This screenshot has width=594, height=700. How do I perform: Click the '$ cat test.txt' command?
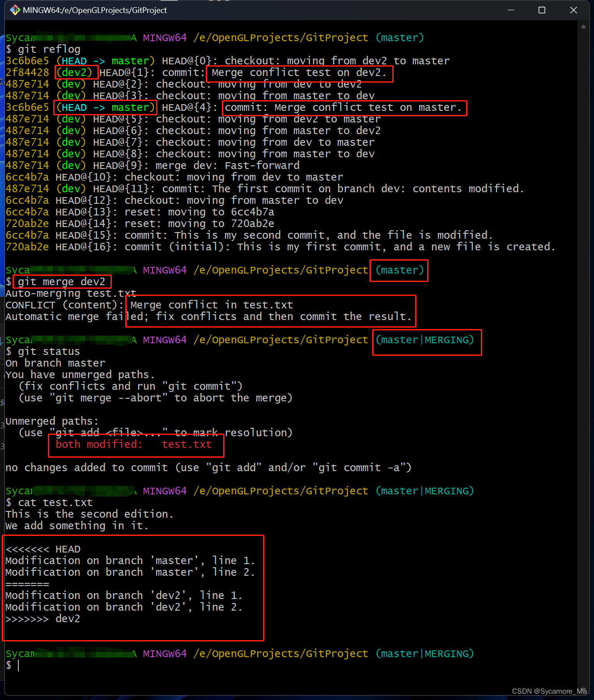[49, 502]
